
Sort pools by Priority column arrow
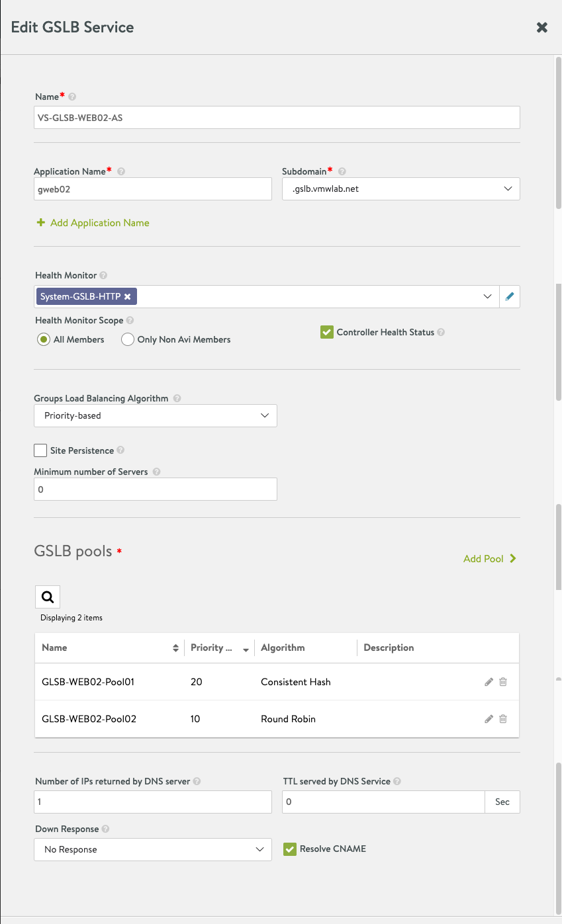click(246, 650)
